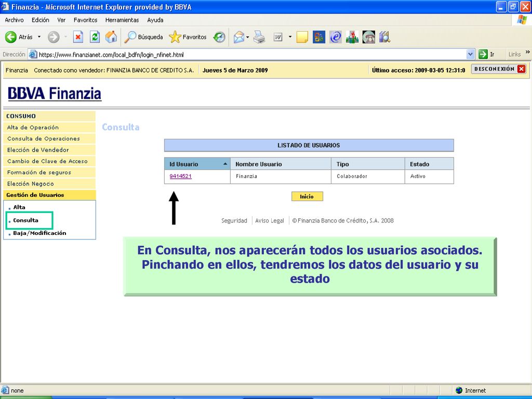Click the yellow Inicio button
The height and width of the screenshot is (399, 532).
point(307,196)
